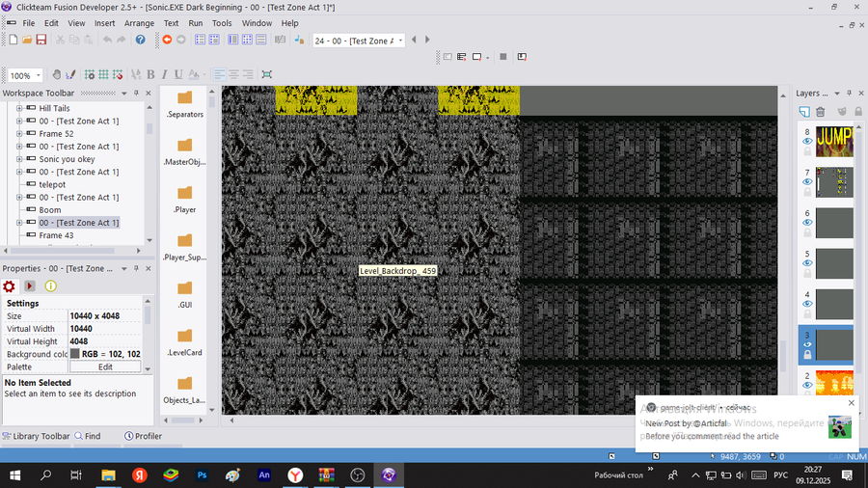Select the hand pan tool

pyautogui.click(x=57, y=74)
